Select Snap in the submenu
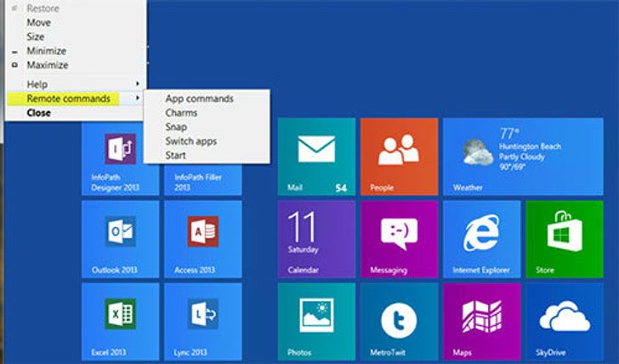The image size is (619, 364). [207, 127]
